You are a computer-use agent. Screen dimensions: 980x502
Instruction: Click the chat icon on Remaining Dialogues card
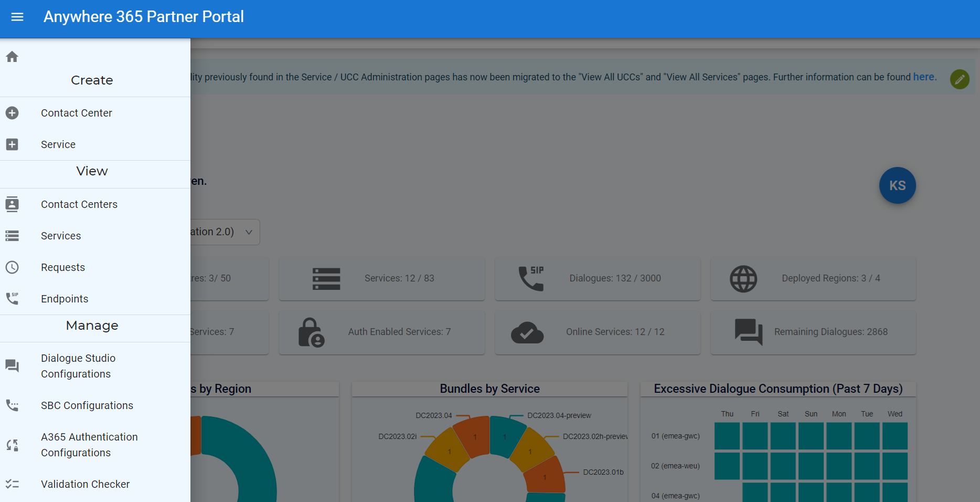[x=749, y=332]
